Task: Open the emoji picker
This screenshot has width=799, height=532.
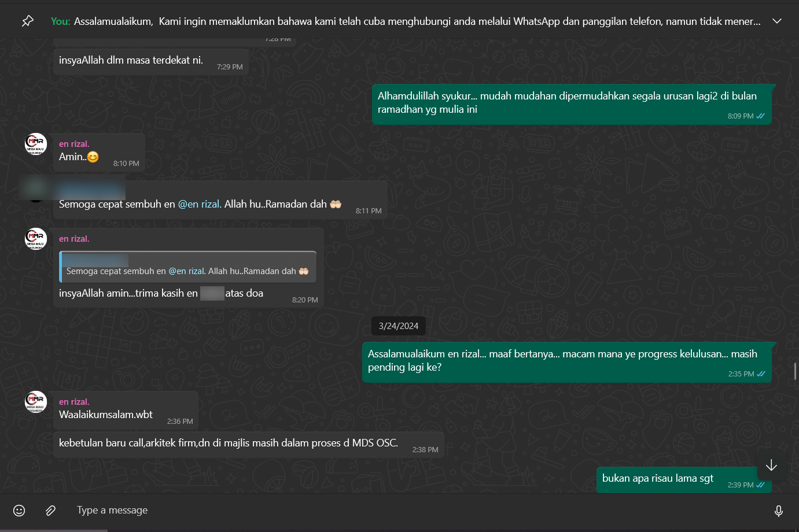Action: point(19,510)
